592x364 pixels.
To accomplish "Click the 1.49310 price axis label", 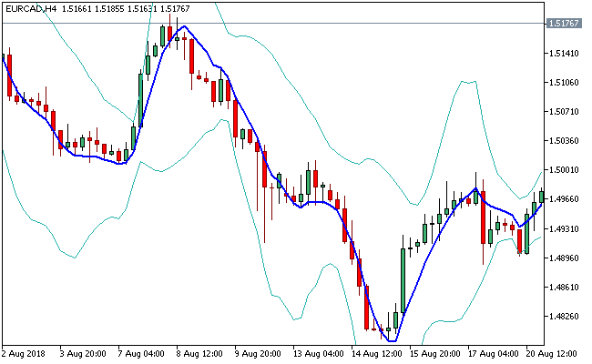I will point(565,228).
